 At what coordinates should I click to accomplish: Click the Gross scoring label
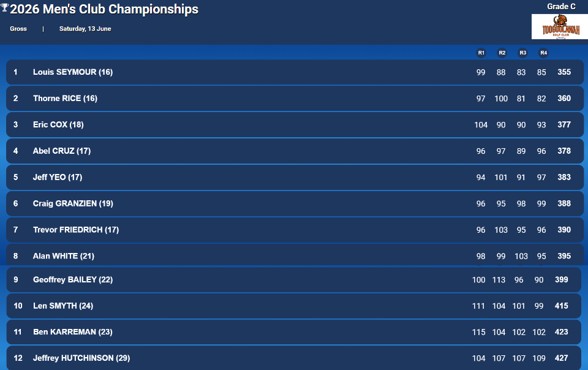click(18, 29)
